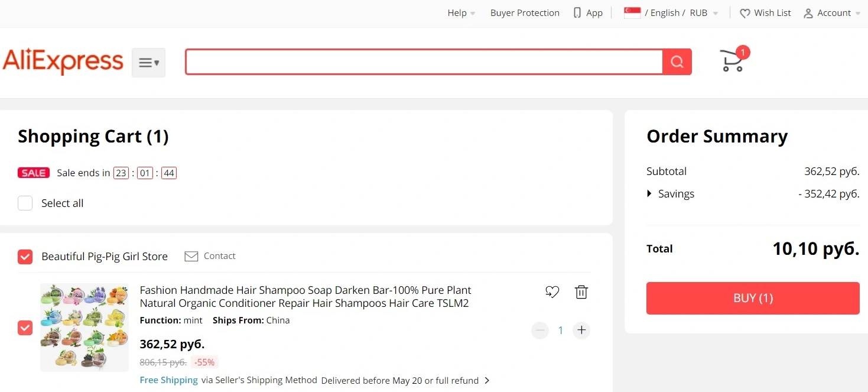Click the SALE badge

34,173
